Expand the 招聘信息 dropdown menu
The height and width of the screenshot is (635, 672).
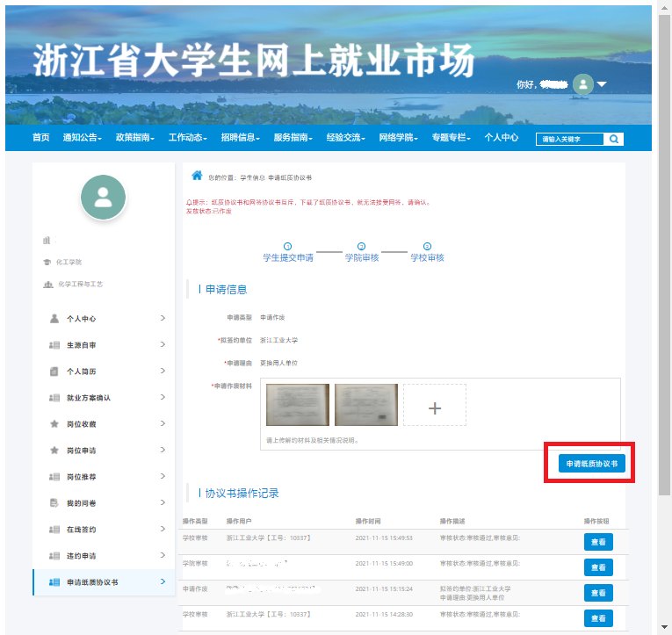coord(240,138)
